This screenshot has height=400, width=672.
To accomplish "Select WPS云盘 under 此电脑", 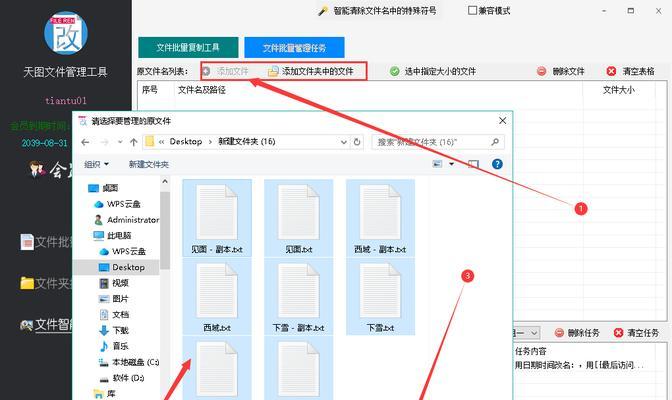I will [x=128, y=251].
